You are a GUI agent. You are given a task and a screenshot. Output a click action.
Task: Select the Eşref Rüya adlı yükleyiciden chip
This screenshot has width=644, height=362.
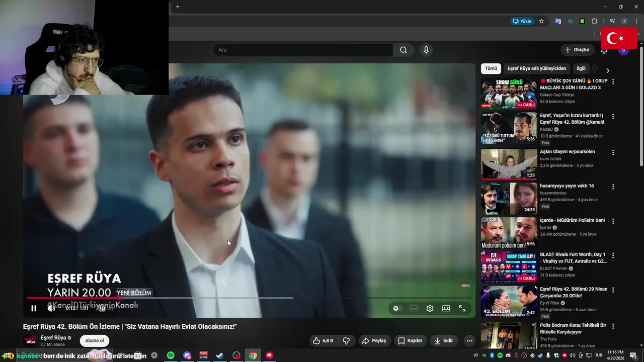click(536, 68)
